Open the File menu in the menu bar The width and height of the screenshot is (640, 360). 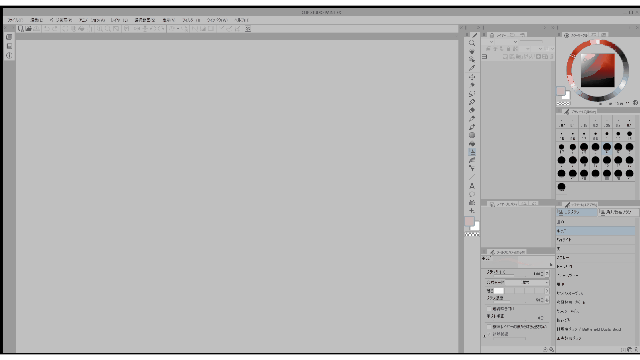pos(15,20)
